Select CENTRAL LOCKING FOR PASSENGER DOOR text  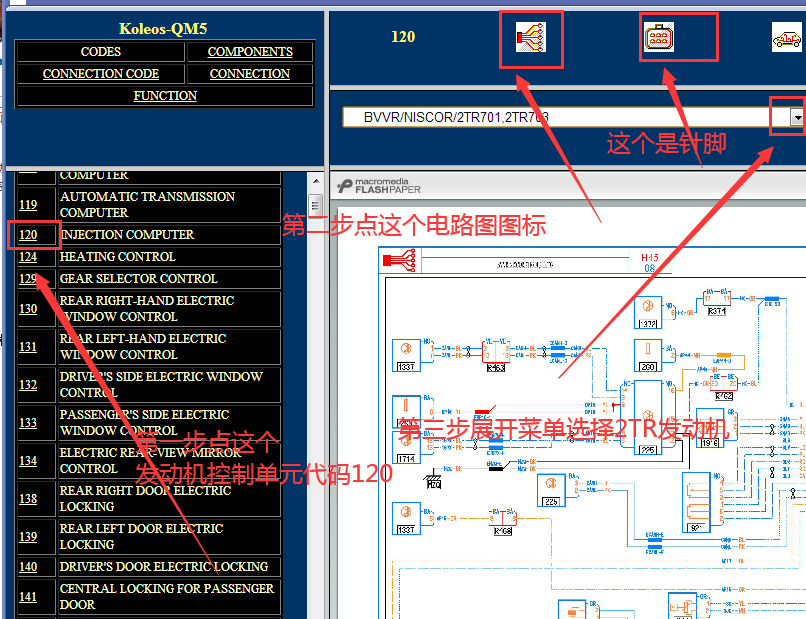coord(167,596)
